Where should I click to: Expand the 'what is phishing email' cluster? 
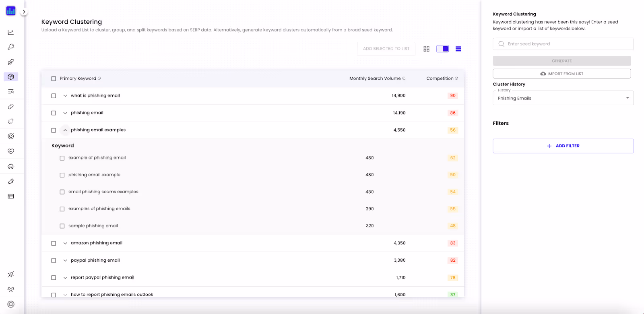pyautogui.click(x=65, y=96)
